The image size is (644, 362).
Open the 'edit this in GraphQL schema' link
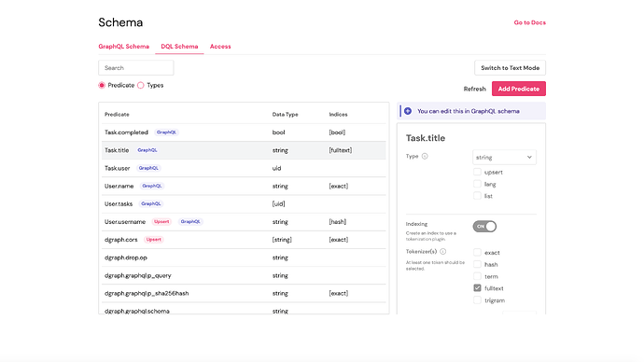[469, 111]
